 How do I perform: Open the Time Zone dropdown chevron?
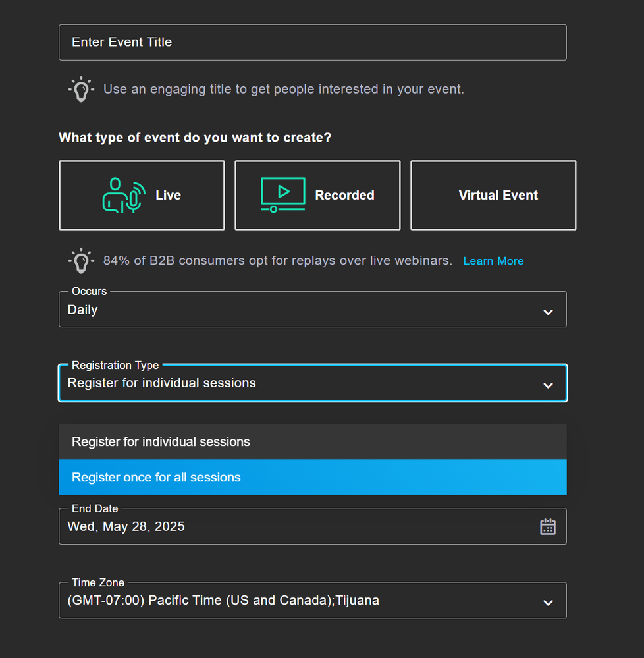click(x=548, y=603)
